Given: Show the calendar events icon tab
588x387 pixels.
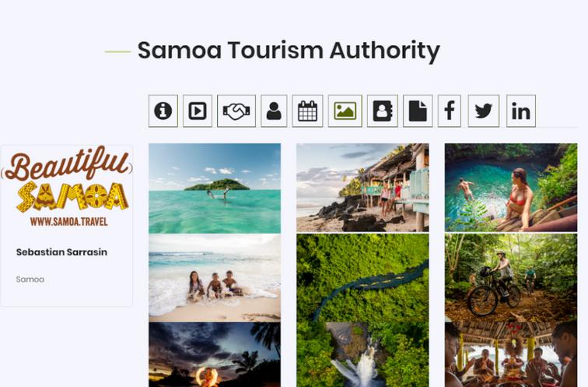Looking at the screenshot, I should click(307, 111).
